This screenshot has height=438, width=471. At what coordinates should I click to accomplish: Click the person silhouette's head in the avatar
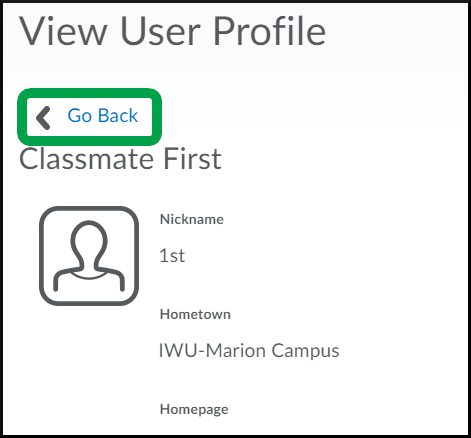(89, 239)
